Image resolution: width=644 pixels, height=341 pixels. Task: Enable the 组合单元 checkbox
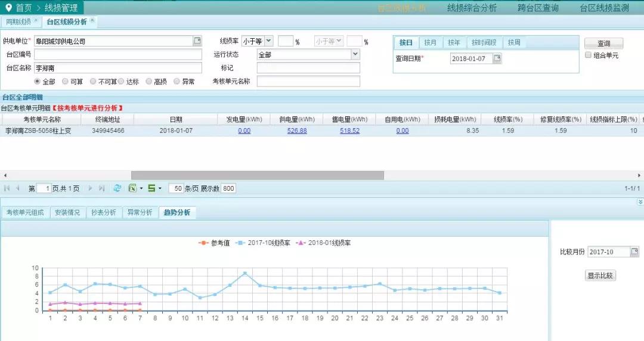tap(588, 55)
